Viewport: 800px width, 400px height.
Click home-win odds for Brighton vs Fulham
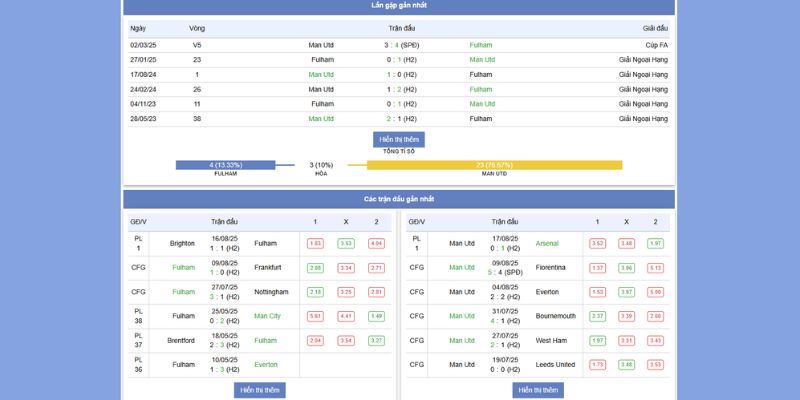[315, 243]
